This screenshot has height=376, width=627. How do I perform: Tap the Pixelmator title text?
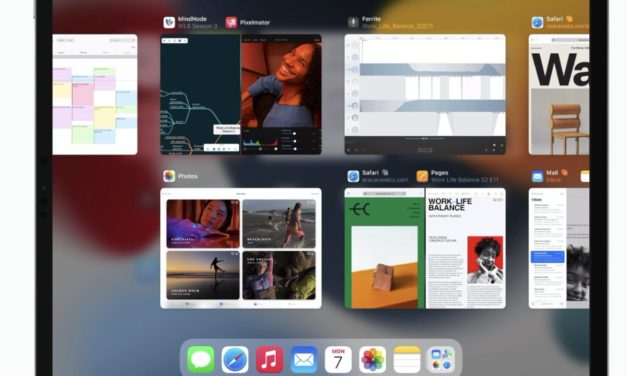255,22
